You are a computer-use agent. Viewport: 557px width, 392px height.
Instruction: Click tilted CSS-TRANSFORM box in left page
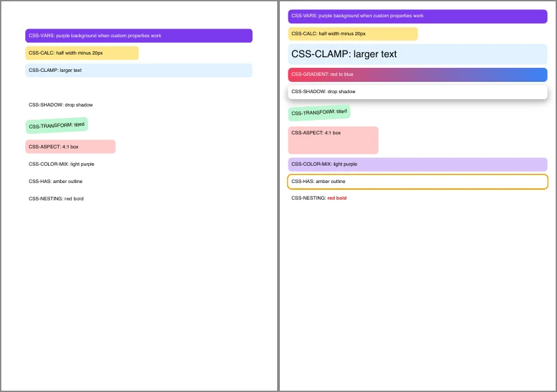click(x=57, y=126)
